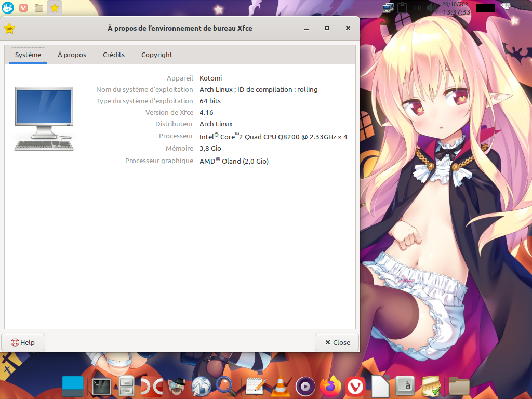Open the Crédits tab
Screen dimensions: 532x399
coord(114,55)
